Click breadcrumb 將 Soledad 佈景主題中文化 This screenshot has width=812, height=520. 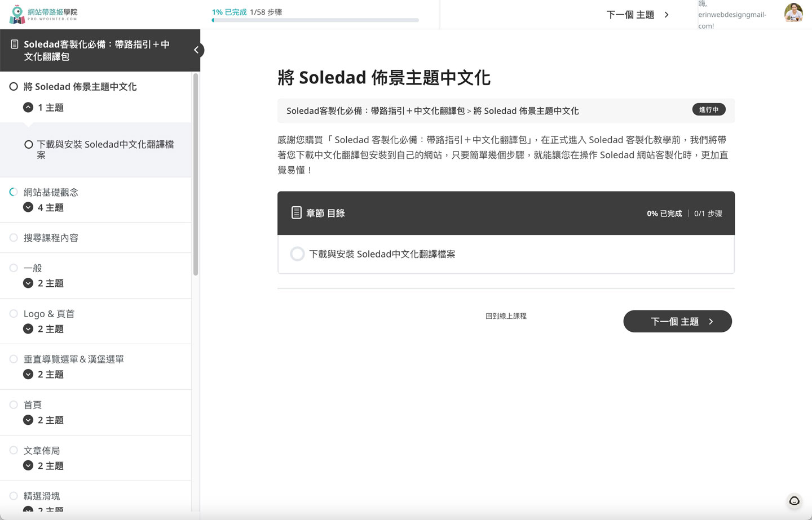526,111
